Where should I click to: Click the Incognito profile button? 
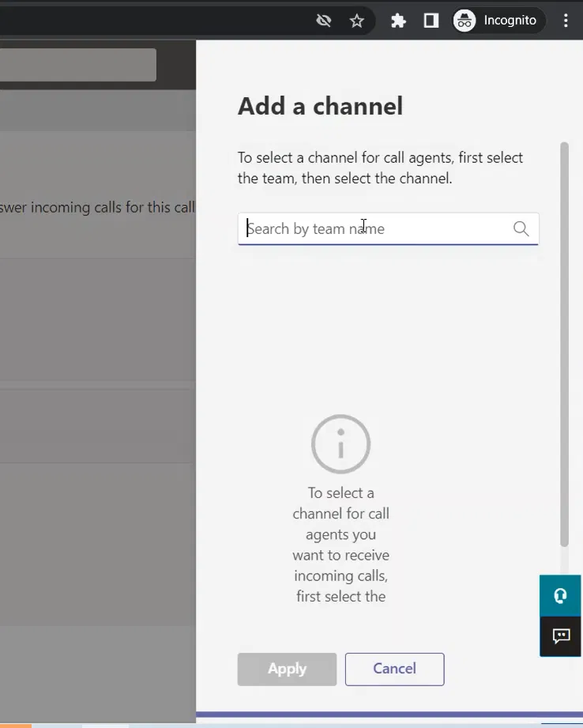pos(498,21)
